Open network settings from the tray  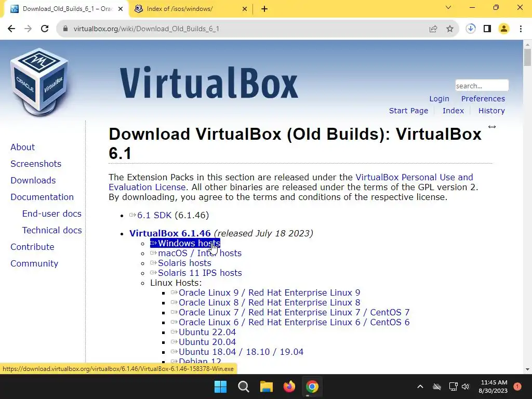click(x=453, y=387)
